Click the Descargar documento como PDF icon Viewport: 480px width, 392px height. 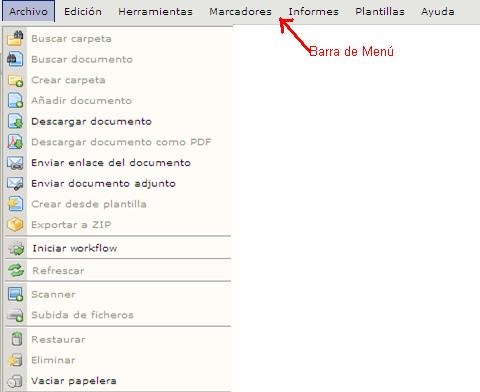15,142
